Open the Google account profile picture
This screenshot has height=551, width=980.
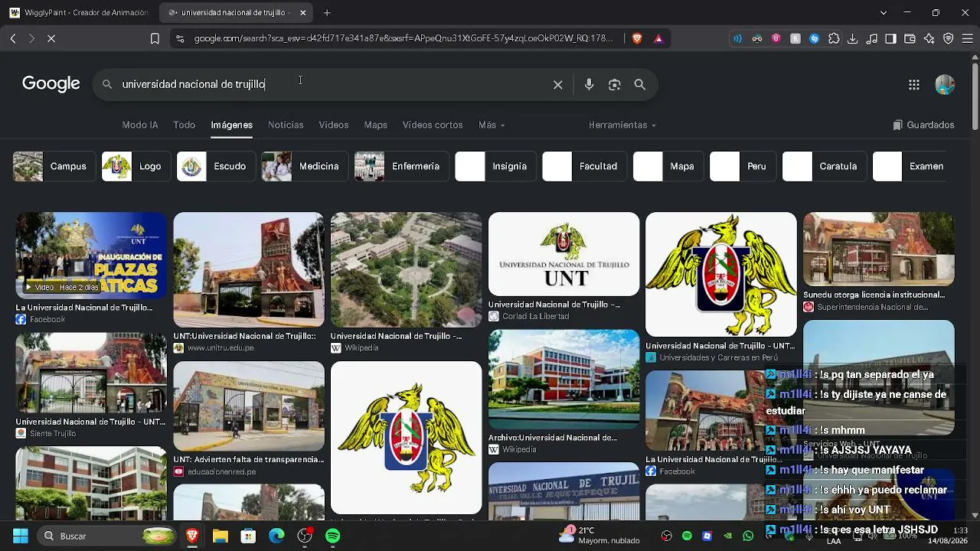[946, 85]
